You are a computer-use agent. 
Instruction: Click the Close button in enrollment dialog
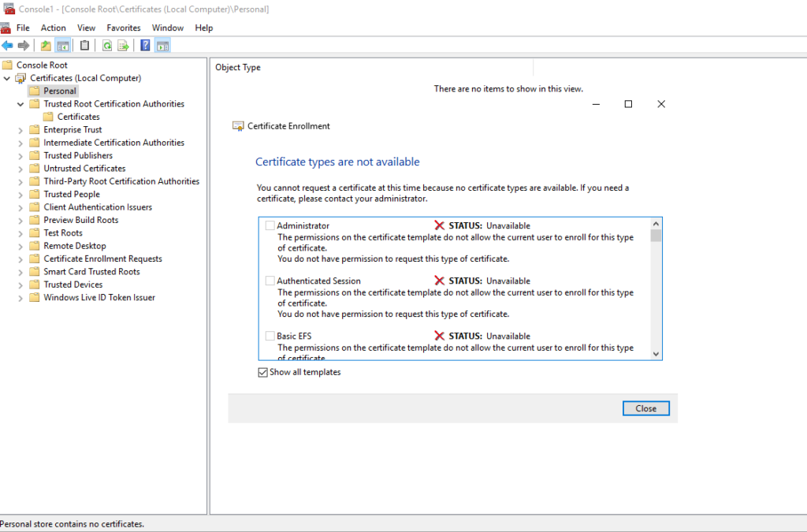coord(645,408)
